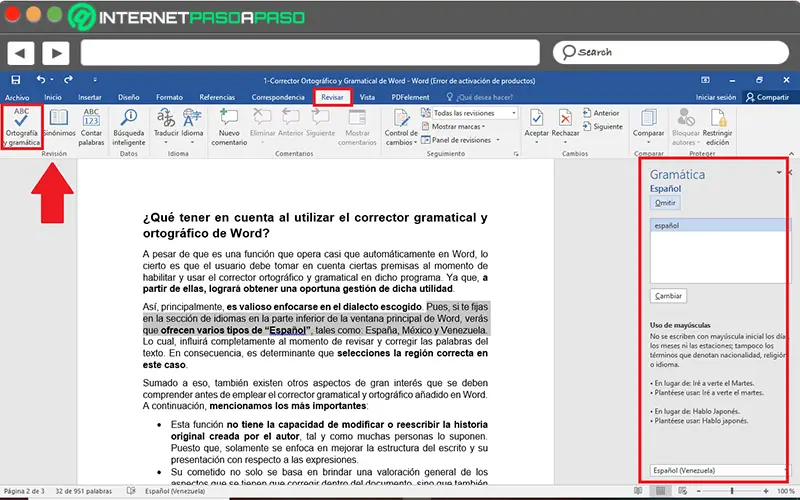Switch to read mode view icon

[x=638, y=491]
